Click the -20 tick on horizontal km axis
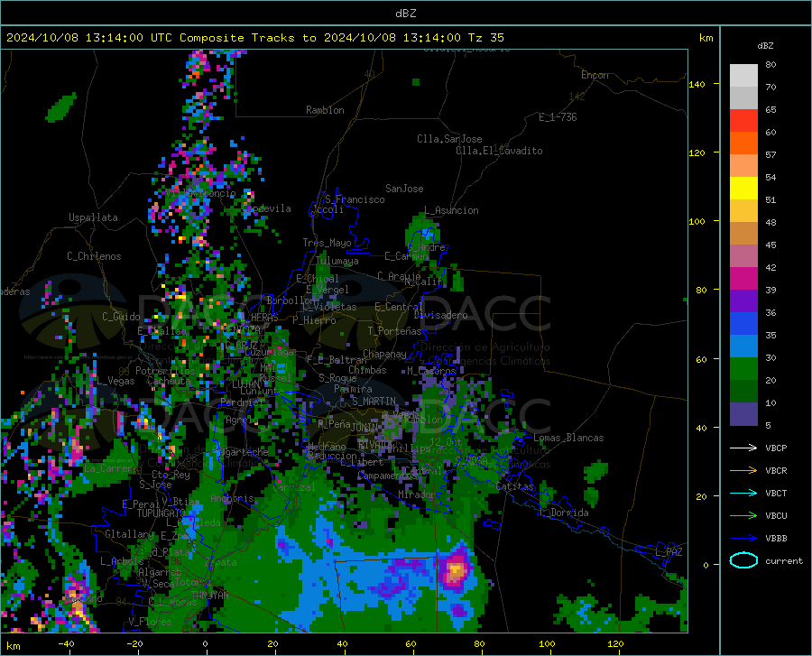 tap(134, 643)
